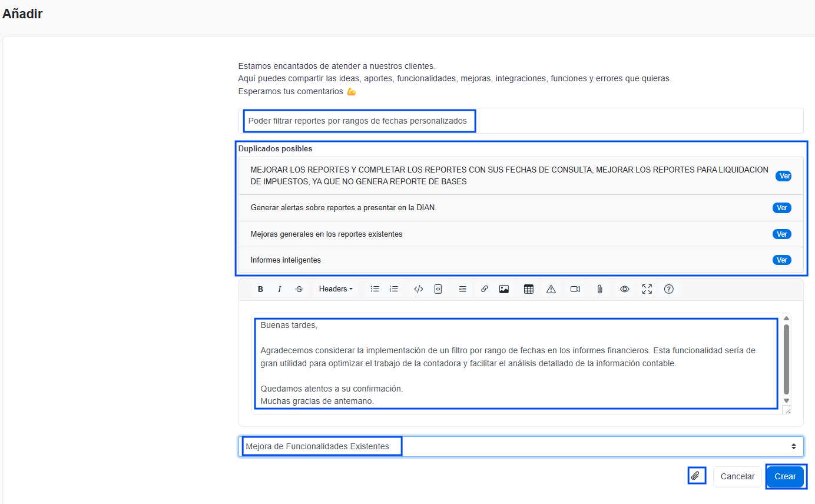
Task: Apply strikethrough formatting
Action: [x=299, y=289]
